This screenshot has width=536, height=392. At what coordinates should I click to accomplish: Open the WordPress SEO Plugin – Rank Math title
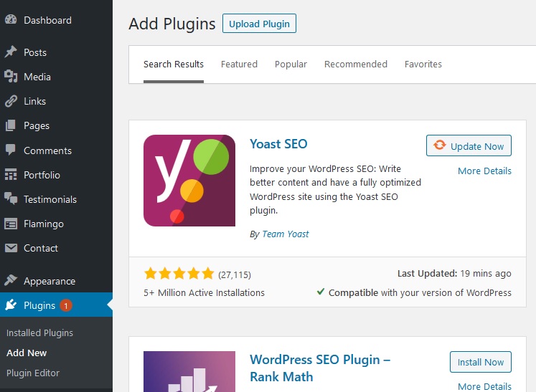[320, 368]
